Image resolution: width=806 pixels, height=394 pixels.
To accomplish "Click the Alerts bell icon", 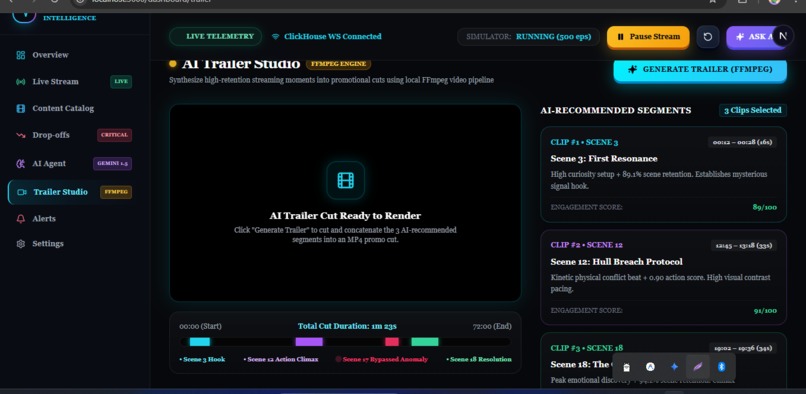I will (x=21, y=219).
